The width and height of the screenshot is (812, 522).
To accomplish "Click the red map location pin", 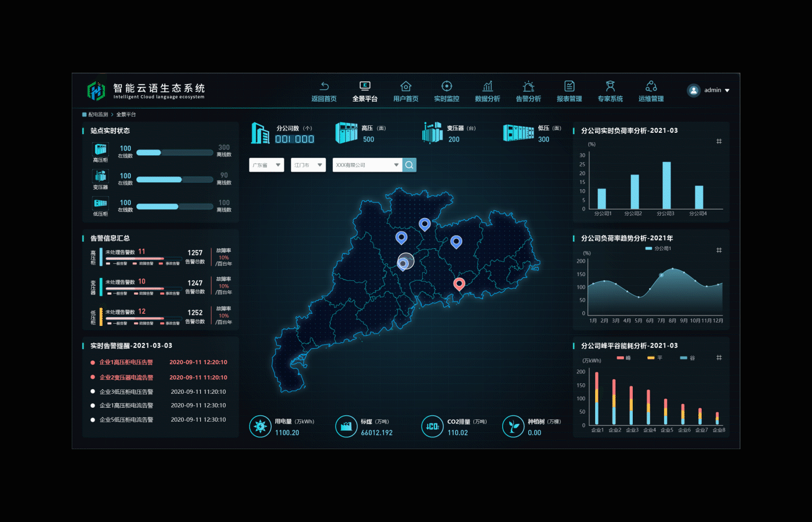I will coord(459,284).
